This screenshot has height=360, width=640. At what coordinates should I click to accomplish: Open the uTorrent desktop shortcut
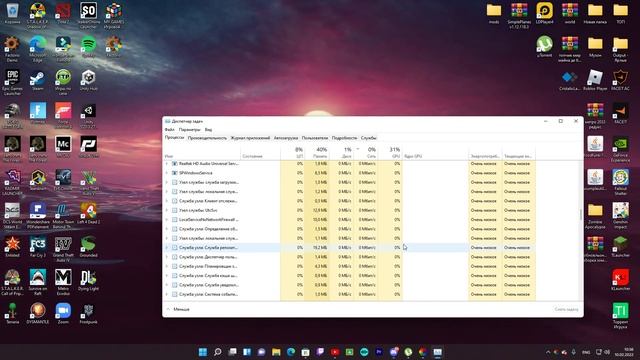point(544,47)
